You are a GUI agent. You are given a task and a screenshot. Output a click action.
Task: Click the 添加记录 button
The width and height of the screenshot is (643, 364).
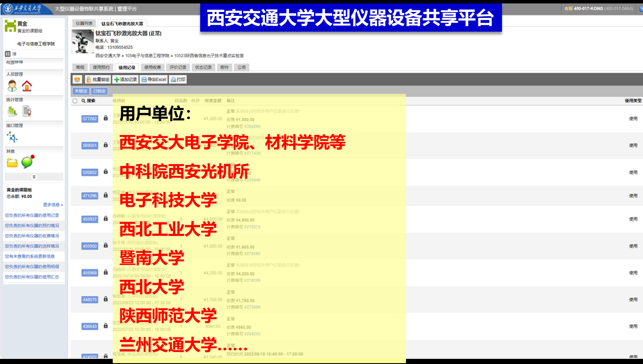click(x=126, y=80)
